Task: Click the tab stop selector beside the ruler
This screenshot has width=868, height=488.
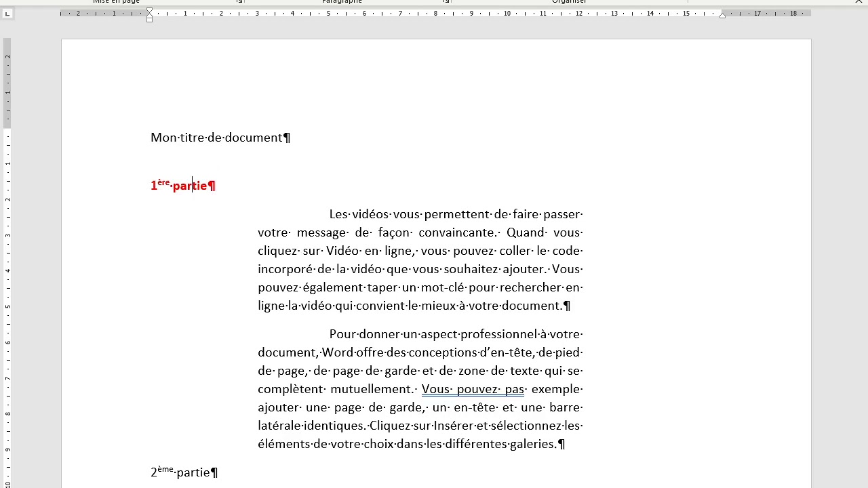Action: point(7,14)
